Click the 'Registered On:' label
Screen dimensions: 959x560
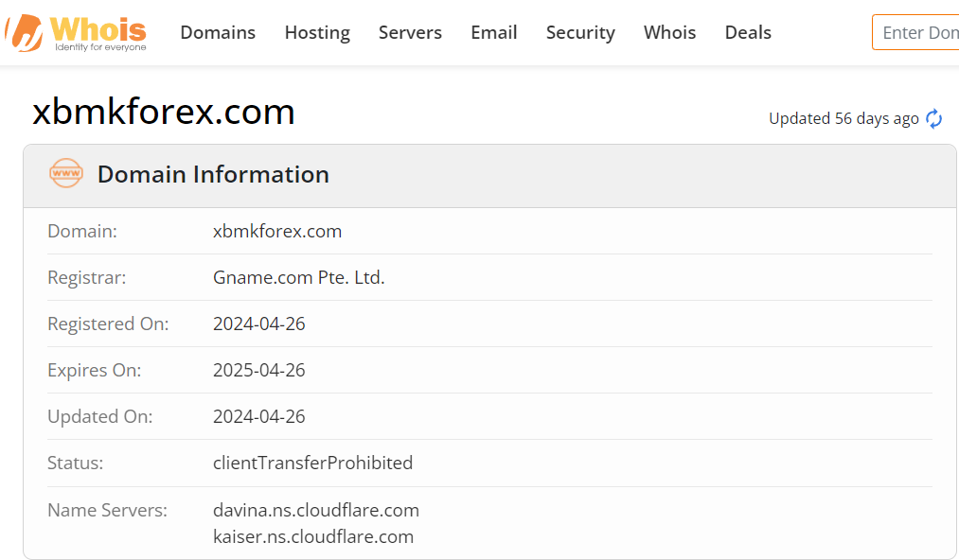point(108,324)
